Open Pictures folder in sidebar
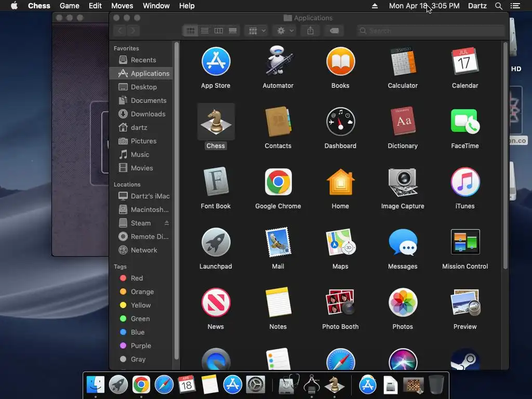Screen dimensions: 532x399 coord(141,141)
